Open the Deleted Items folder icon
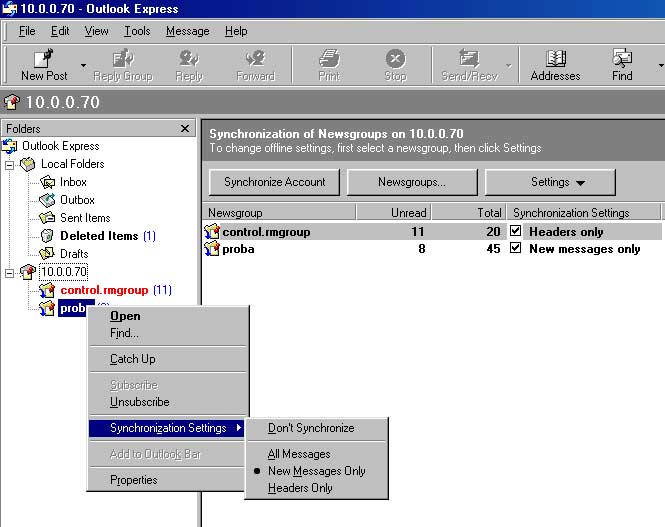665x527 pixels. 47,236
